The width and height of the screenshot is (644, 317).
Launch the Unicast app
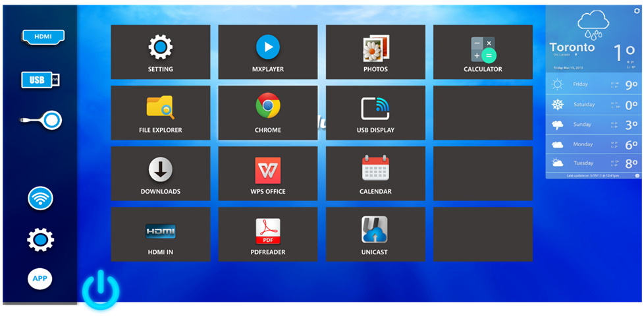coord(375,235)
